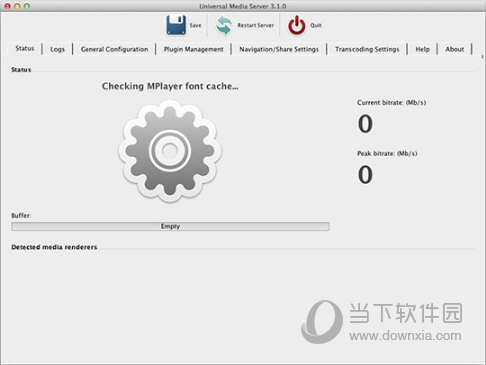Maximize window with the green button
Image resolution: width=486 pixels, height=365 pixels.
[27, 6]
